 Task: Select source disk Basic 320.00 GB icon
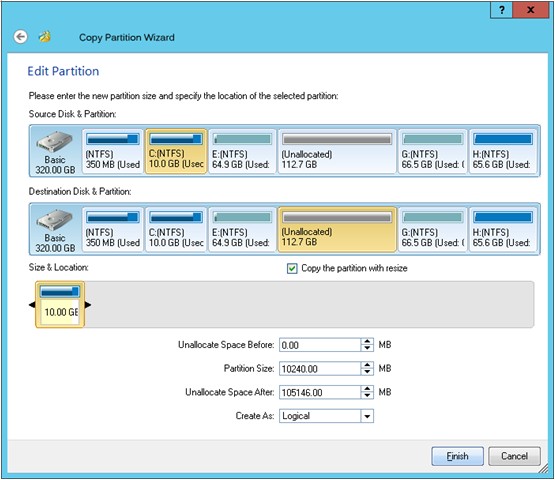click(55, 152)
